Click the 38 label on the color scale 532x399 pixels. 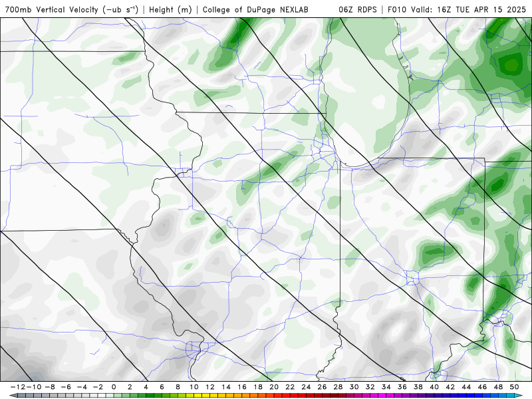(418, 387)
